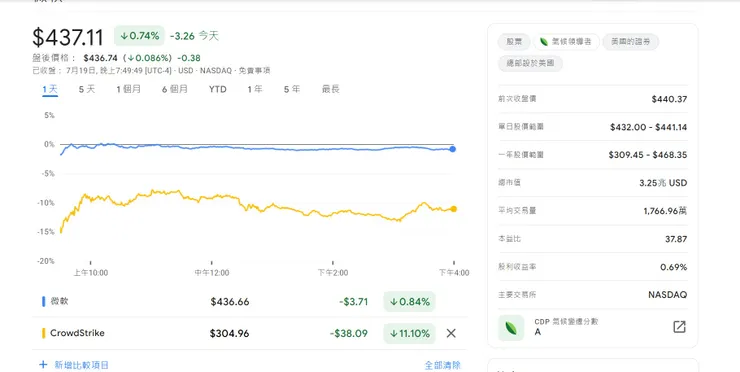
Task: Click the 股票 category chip
Action: 514,42
